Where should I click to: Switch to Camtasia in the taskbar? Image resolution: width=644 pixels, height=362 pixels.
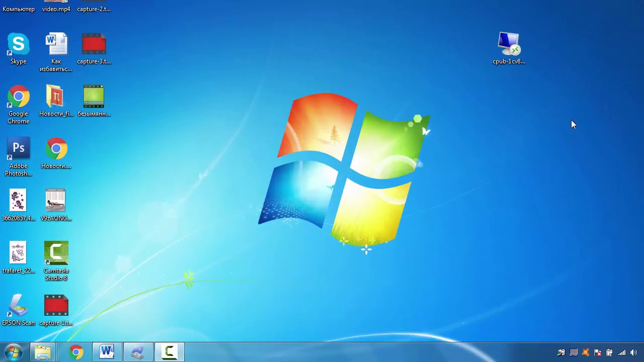[x=169, y=352]
